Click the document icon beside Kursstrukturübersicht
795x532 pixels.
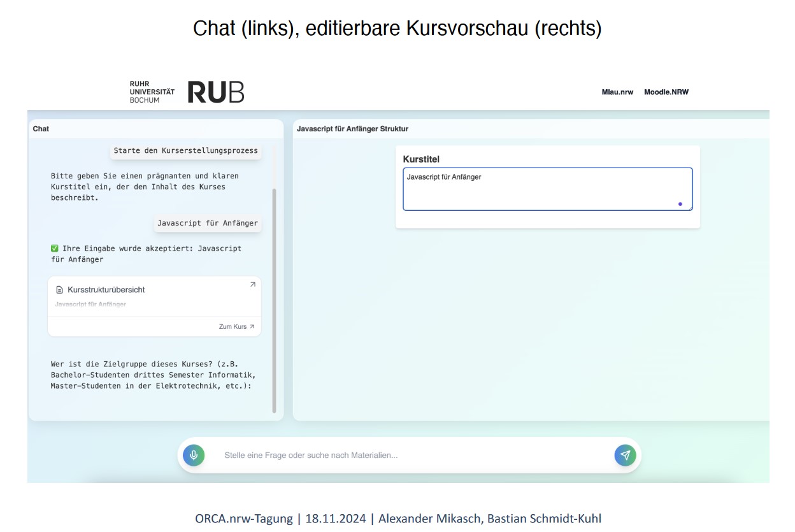tap(60, 290)
